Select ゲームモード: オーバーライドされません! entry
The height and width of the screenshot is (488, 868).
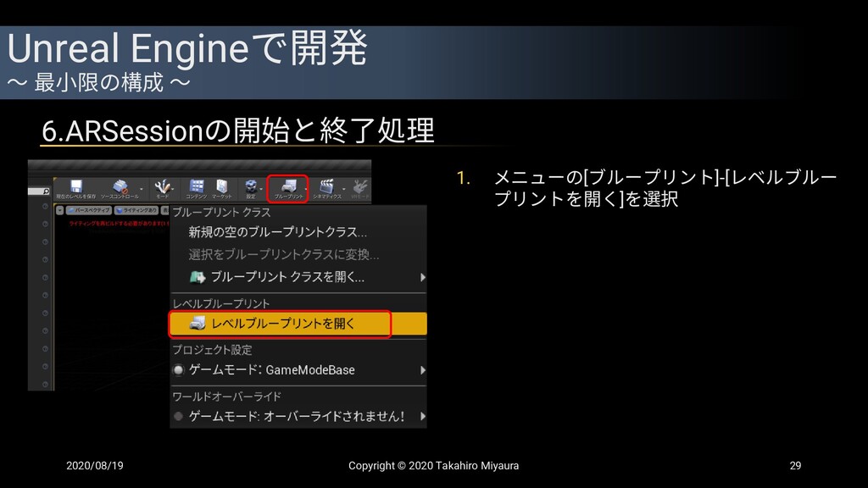pyautogui.click(x=298, y=416)
